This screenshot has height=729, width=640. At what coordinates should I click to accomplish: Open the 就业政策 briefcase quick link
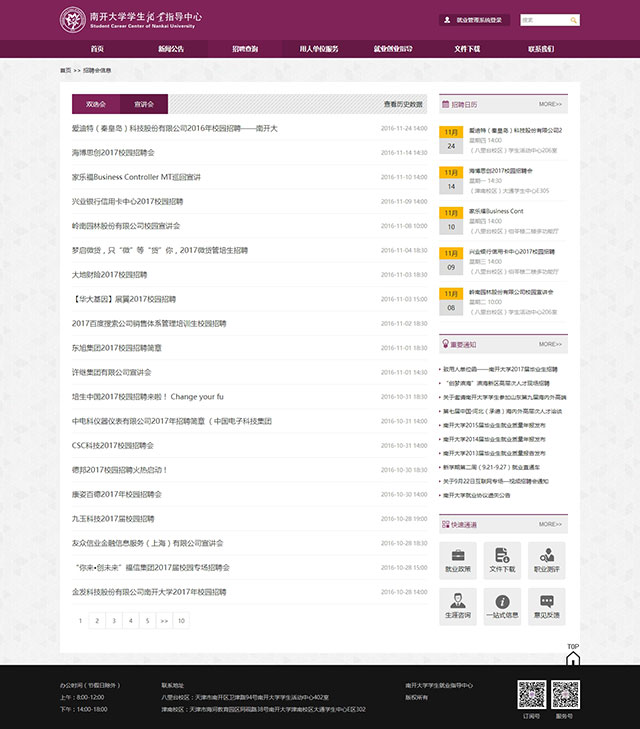click(x=458, y=560)
